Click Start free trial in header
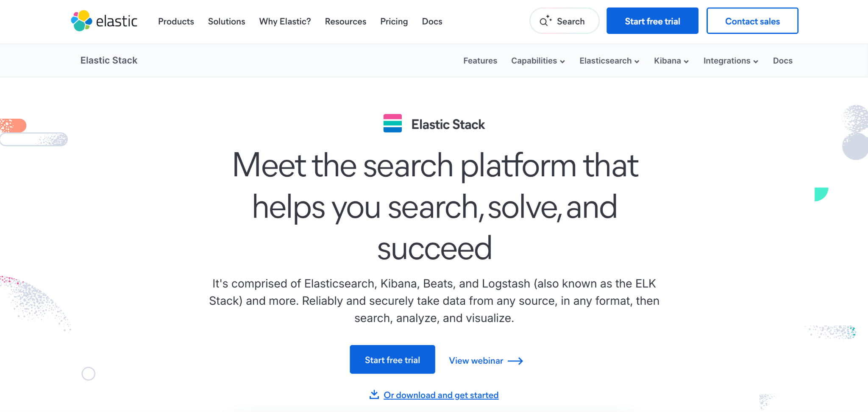Image resolution: width=868 pixels, height=412 pixels. point(652,21)
